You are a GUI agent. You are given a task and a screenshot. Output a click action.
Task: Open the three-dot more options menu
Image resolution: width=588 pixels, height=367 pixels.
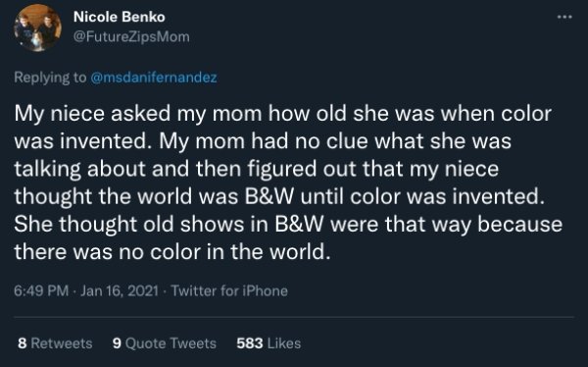(564, 17)
